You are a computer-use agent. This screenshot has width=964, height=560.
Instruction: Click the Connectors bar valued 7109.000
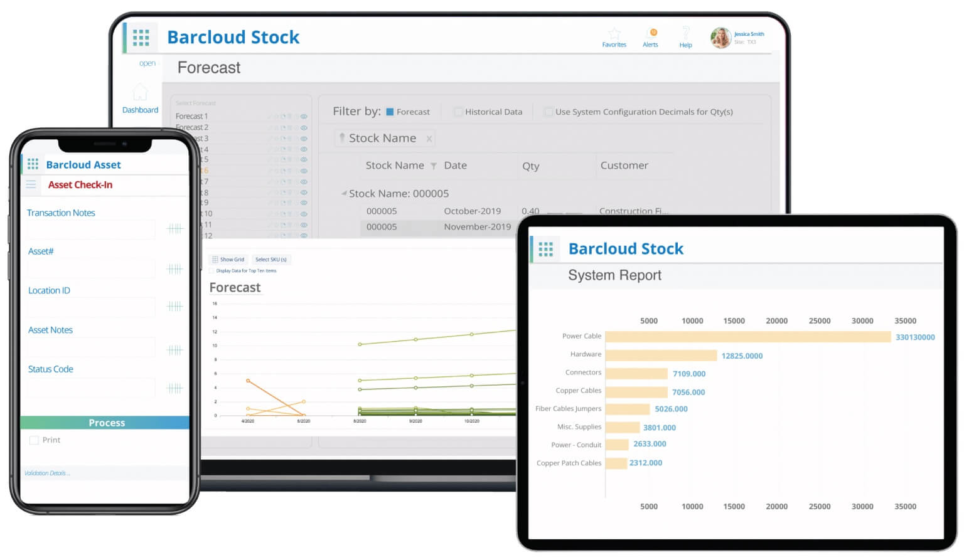tap(636, 374)
